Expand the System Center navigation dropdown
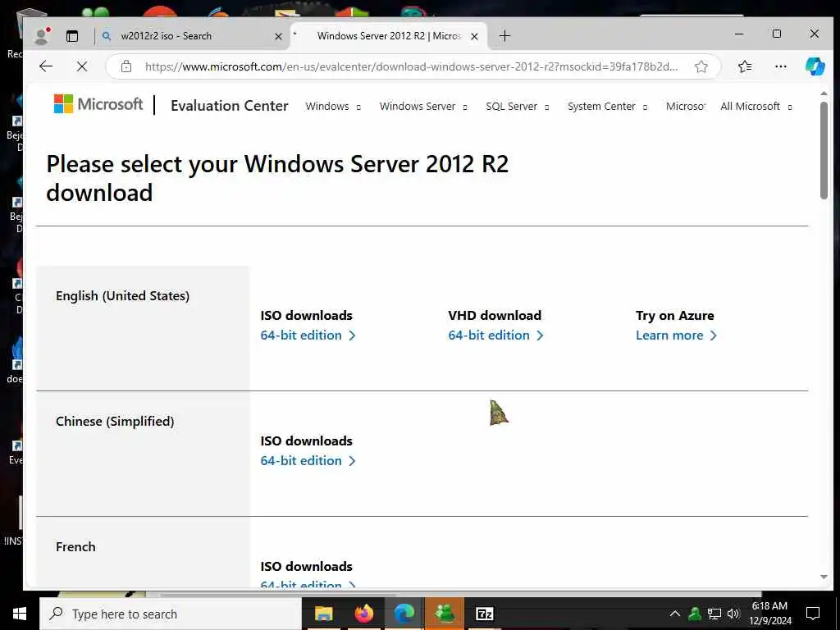840x630 pixels. coord(607,107)
